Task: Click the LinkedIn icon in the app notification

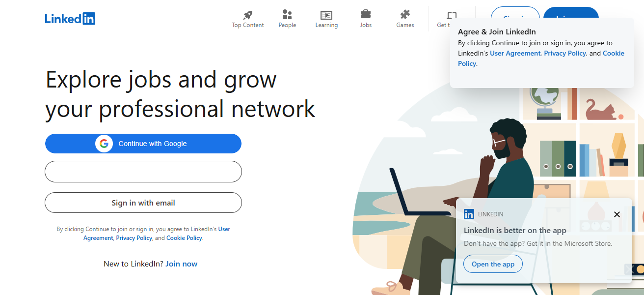Action: (469, 214)
